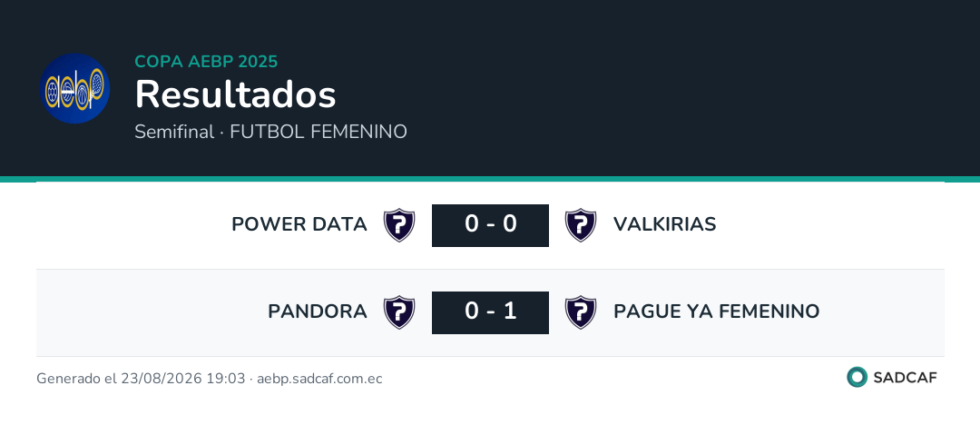The image size is (980, 425).
Task: Click Pandora's shield crest
Action: pyautogui.click(x=399, y=311)
